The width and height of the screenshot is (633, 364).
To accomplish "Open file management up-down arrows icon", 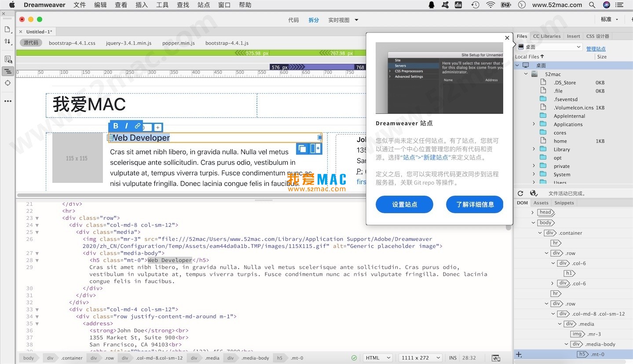I will [7, 41].
